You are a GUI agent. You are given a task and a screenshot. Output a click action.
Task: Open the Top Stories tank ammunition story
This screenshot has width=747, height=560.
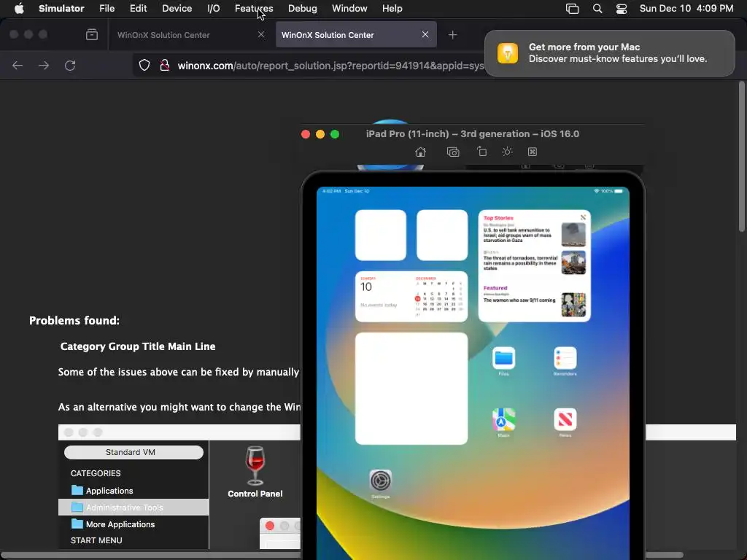535,234
